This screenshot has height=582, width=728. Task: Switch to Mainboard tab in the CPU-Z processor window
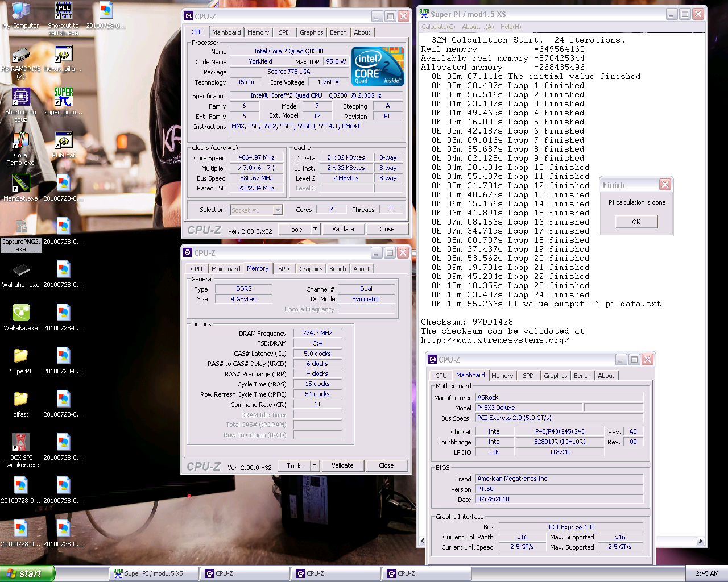(226, 32)
